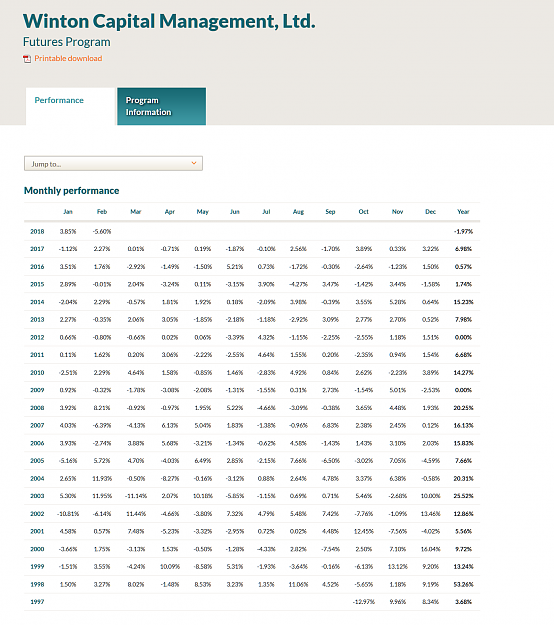The height and width of the screenshot is (625, 554).
Task: Click the Dec column header
Action: tap(430, 212)
